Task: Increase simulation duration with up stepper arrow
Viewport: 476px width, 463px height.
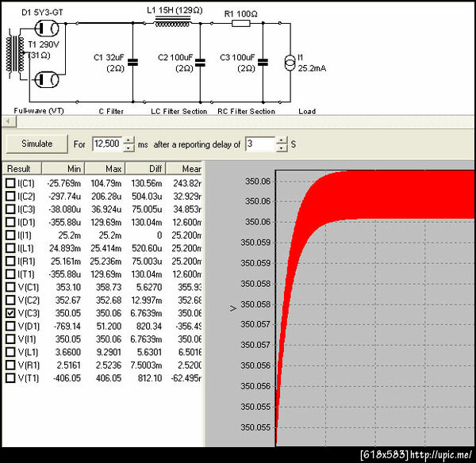Action: [x=129, y=140]
